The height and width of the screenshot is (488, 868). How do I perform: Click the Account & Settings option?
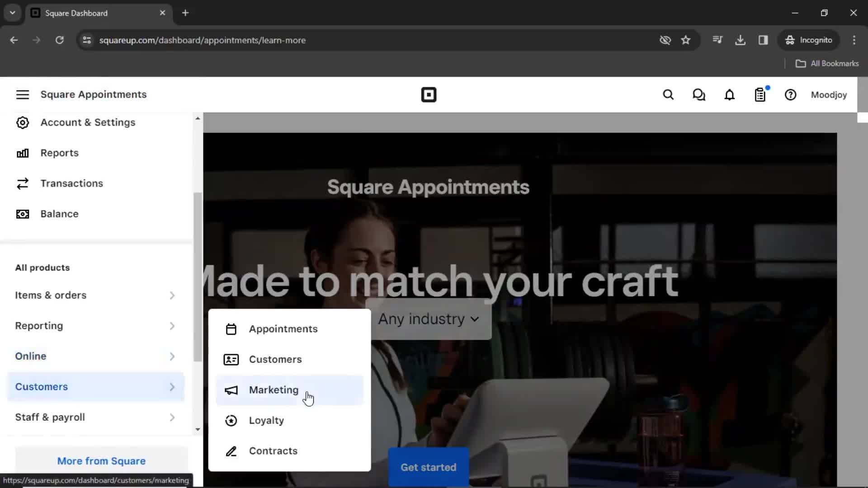tap(88, 122)
